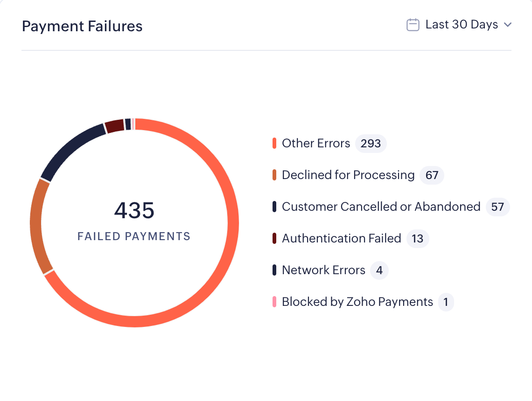Viewport: 532px width, 401px height.
Task: Select the Declined for Processing legend label
Action: pos(348,175)
